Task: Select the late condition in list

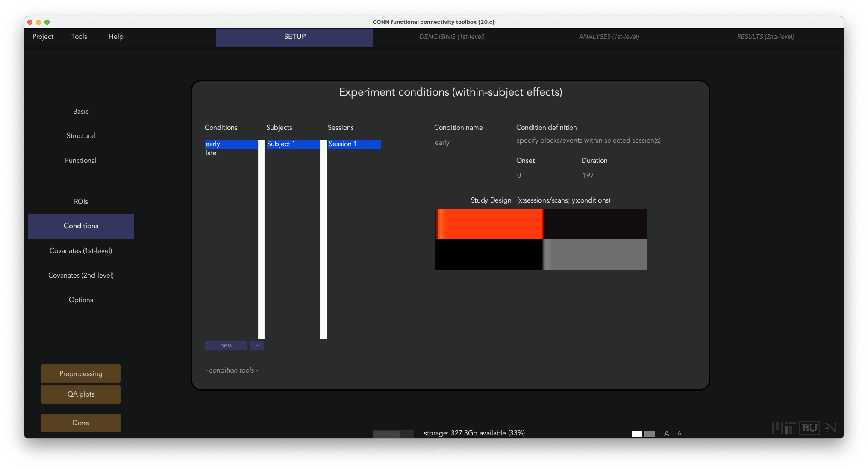Action: pyautogui.click(x=211, y=153)
